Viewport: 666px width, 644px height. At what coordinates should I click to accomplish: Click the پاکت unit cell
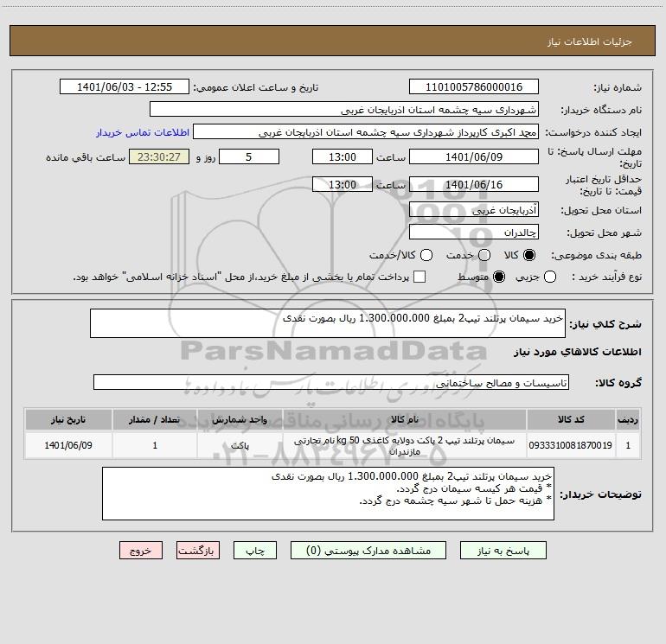[x=240, y=445]
